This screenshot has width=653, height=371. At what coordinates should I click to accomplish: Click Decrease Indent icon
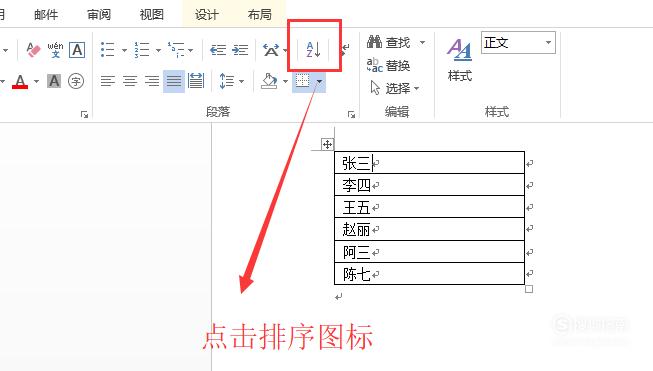[x=218, y=50]
